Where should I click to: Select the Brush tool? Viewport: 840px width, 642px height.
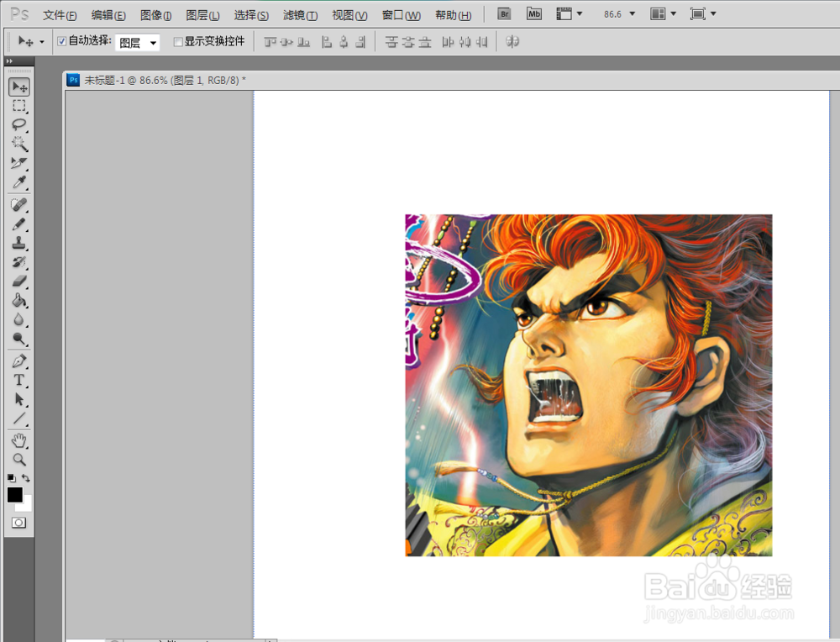19,224
